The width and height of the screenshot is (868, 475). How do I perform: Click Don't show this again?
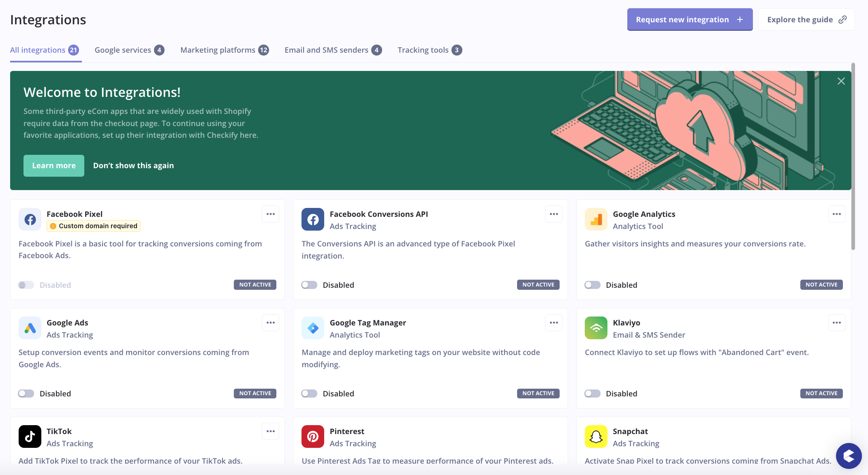[x=133, y=165]
